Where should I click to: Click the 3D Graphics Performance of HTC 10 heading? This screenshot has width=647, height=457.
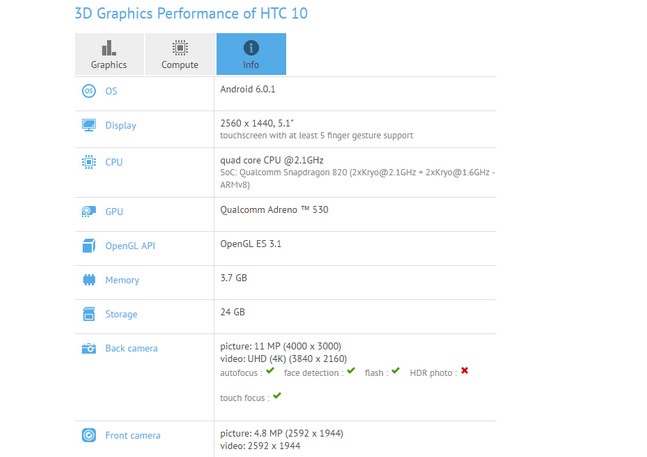pyautogui.click(x=191, y=14)
